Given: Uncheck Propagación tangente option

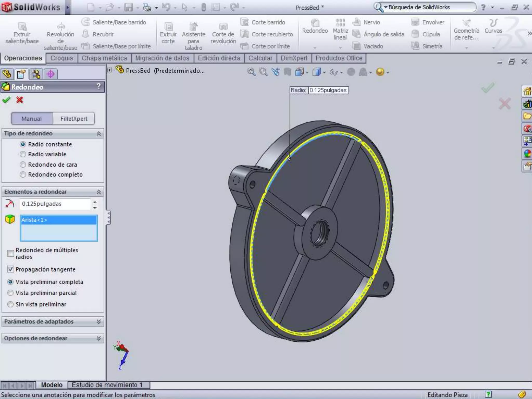Looking at the screenshot, I should 10,269.
